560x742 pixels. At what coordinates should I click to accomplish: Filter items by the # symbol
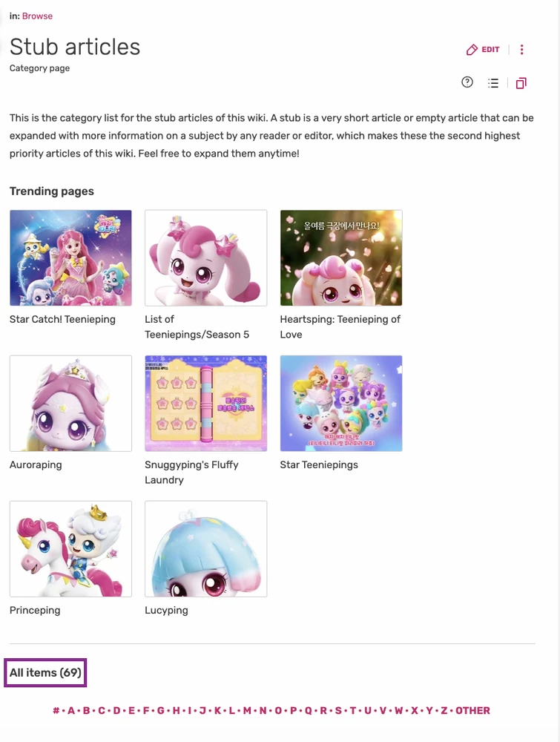tap(56, 710)
